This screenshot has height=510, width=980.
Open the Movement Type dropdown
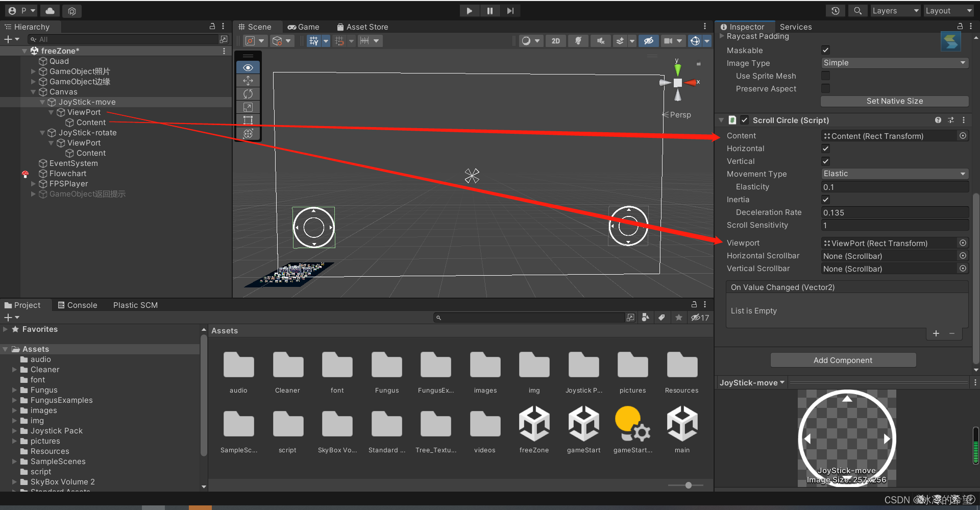point(894,174)
